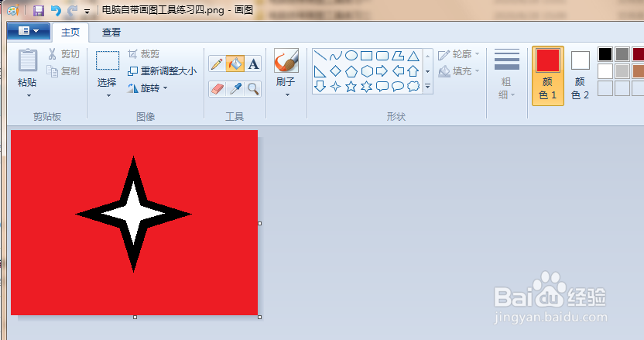Select the Magnifier tool

pyautogui.click(x=253, y=88)
